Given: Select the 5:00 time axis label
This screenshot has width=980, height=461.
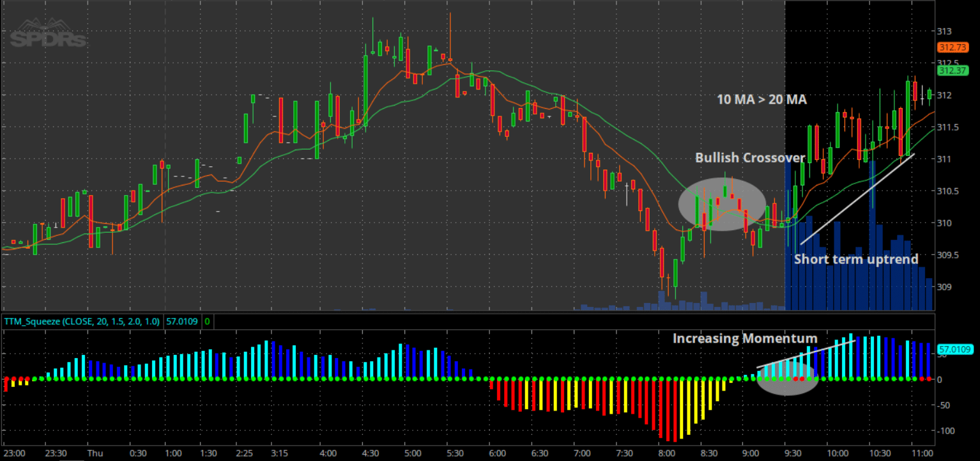Looking at the screenshot, I should click(413, 453).
